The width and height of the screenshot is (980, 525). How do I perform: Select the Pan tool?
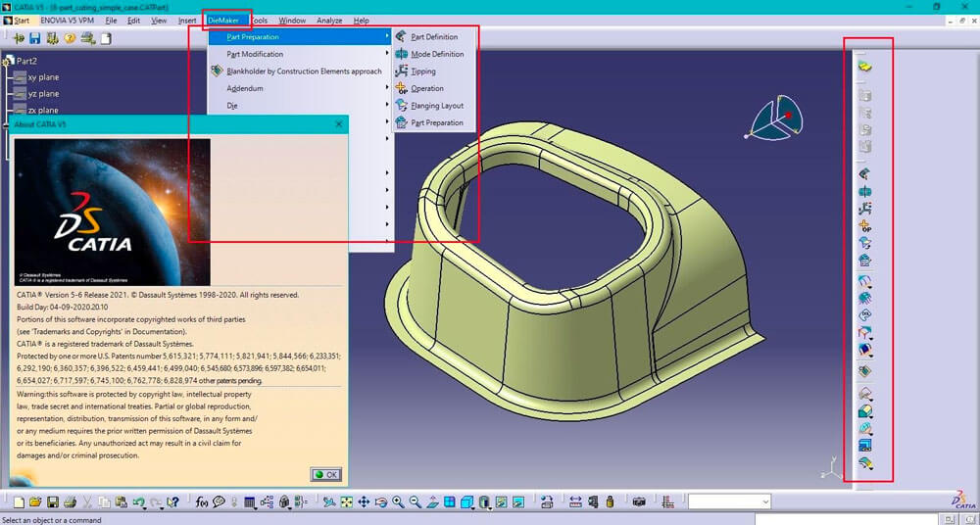[x=364, y=501]
